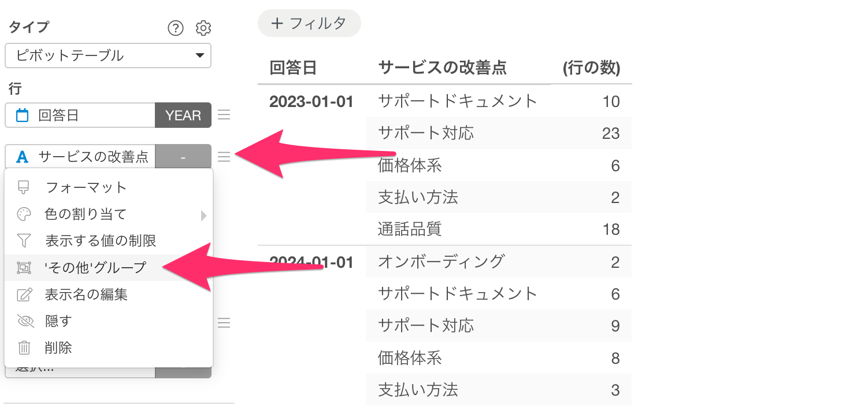
Task: Choose フォーマット from the context menu
Action: 86,187
